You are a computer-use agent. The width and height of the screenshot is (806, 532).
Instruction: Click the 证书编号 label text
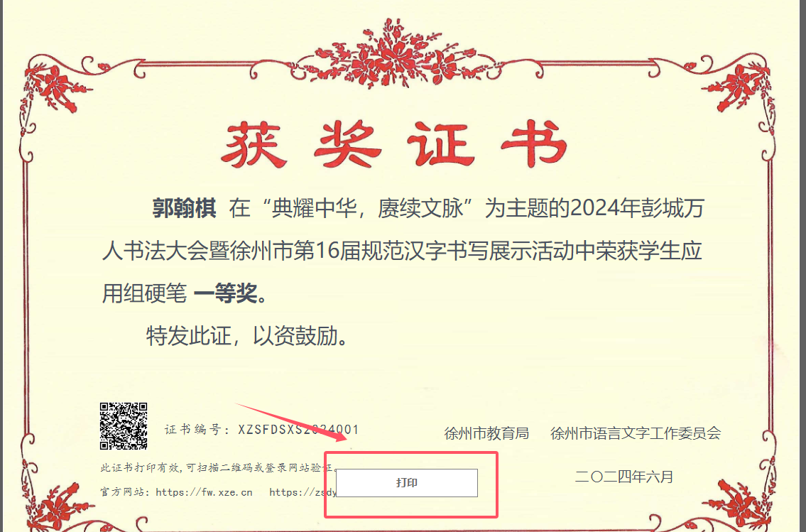[x=193, y=430]
